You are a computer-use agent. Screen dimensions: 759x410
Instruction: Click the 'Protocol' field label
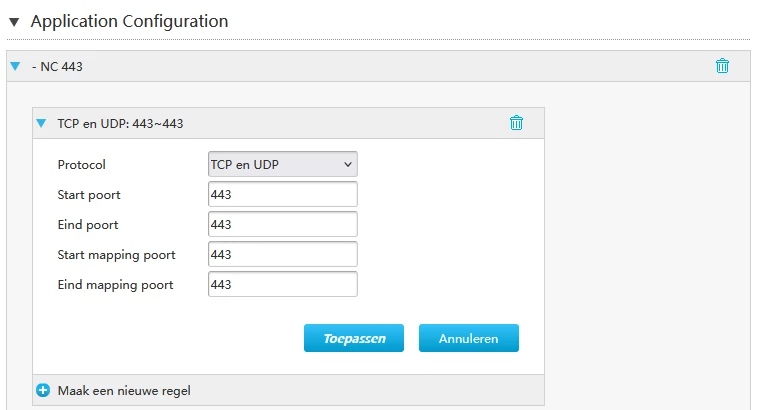(81, 165)
